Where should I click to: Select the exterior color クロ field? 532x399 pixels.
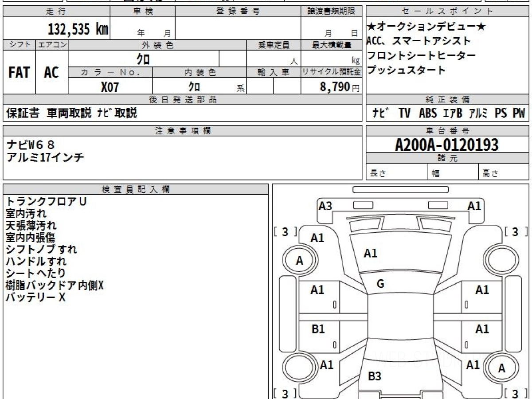click(142, 58)
